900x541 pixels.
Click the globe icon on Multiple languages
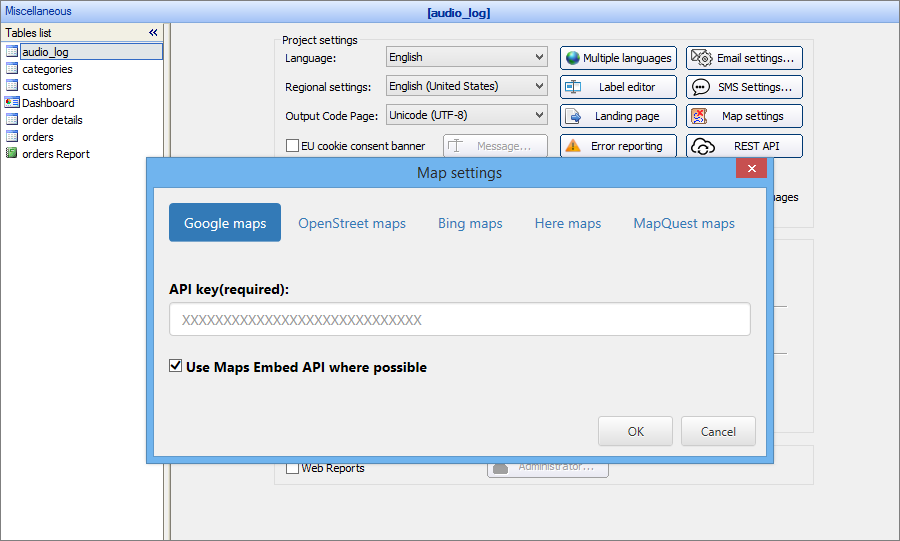point(573,58)
